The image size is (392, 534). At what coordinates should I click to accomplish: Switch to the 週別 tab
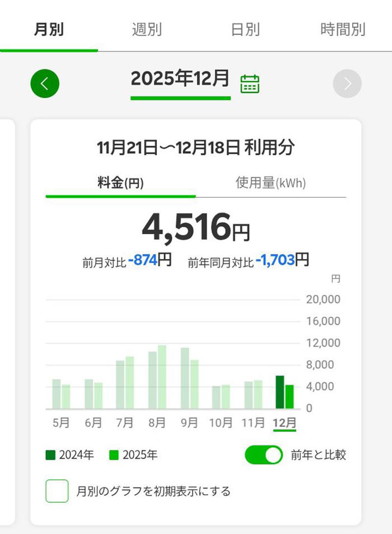point(147,29)
